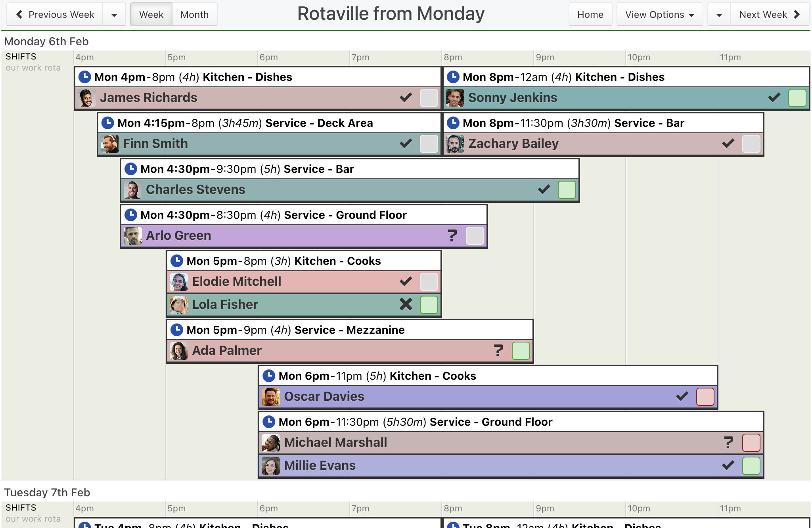
Task: Go to Next Week
Action: click(x=769, y=15)
